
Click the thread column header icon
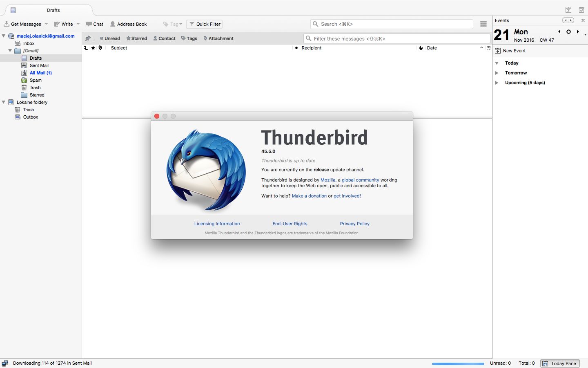86,48
